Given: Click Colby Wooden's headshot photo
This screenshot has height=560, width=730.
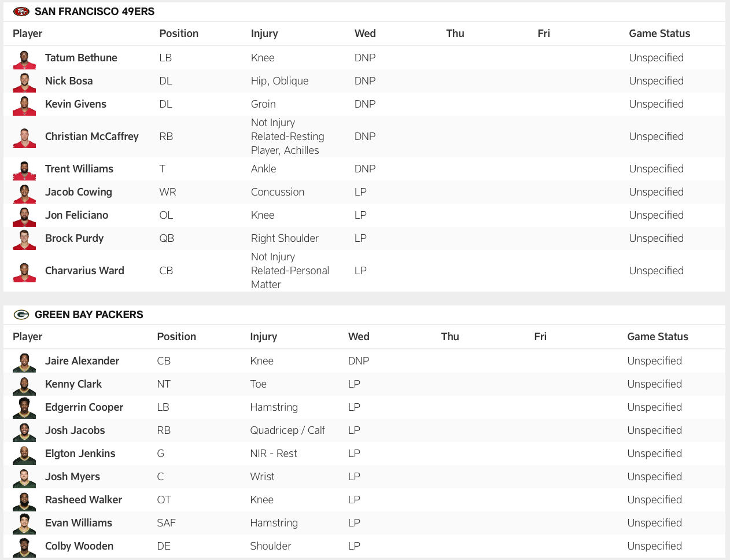Looking at the screenshot, I should [24, 546].
